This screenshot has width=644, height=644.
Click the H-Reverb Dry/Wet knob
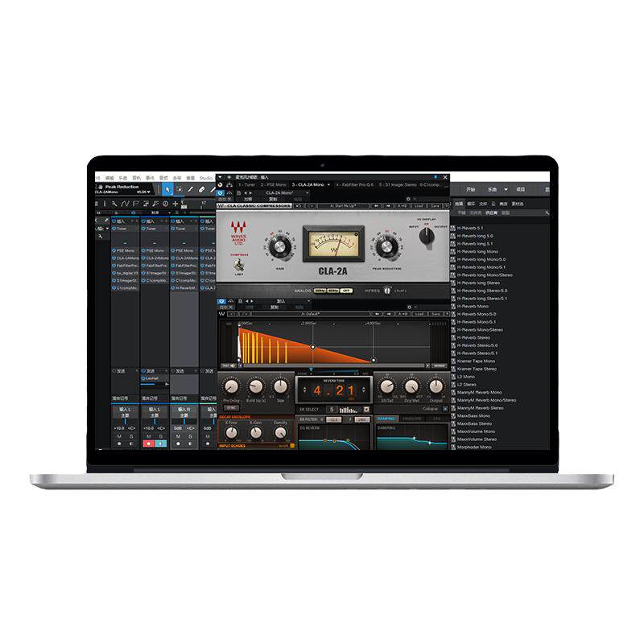point(411,386)
